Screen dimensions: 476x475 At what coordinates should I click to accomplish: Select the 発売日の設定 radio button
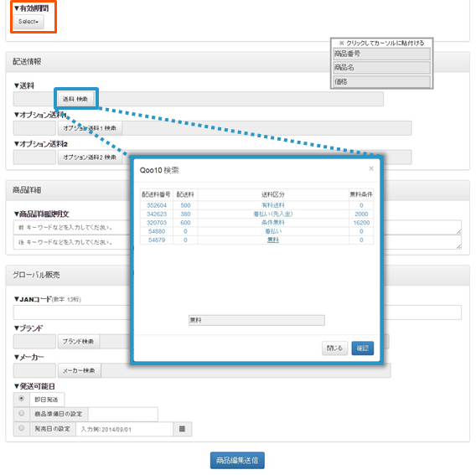(x=21, y=428)
